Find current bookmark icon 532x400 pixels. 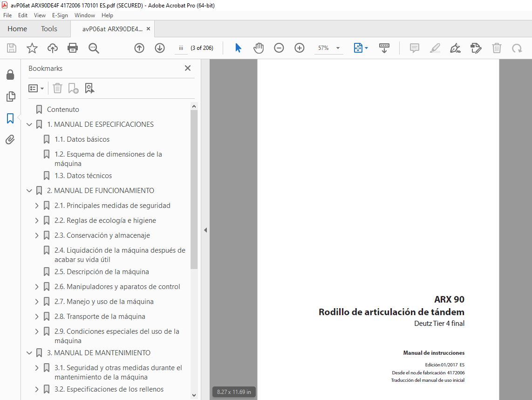(89, 88)
